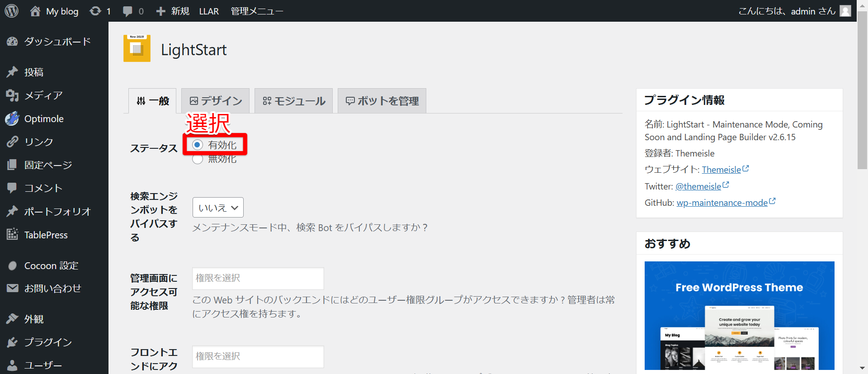Select the 有効化 status radio button

coord(198,145)
